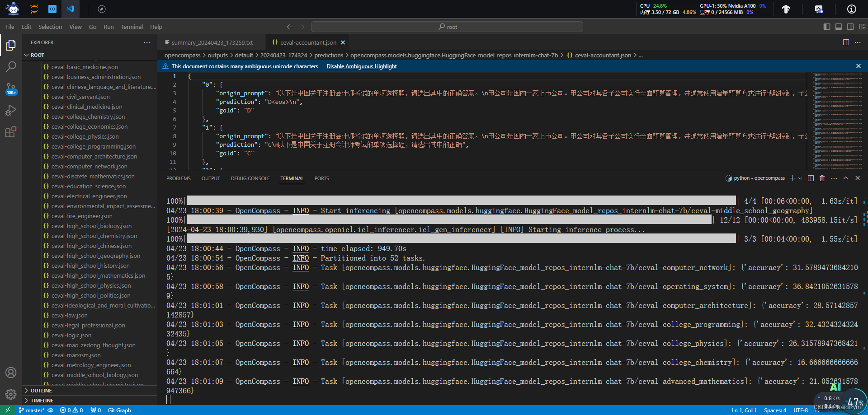Toggle secondary side bar visibility
Screen dimensions: 868x415
coord(850,27)
